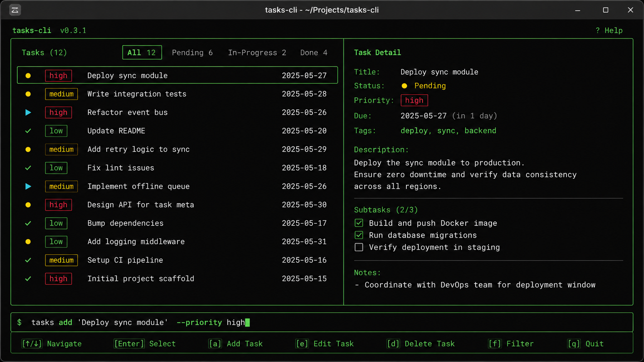The image size is (644, 362).
Task: Select the Fix lint issues task
Action: point(177,168)
